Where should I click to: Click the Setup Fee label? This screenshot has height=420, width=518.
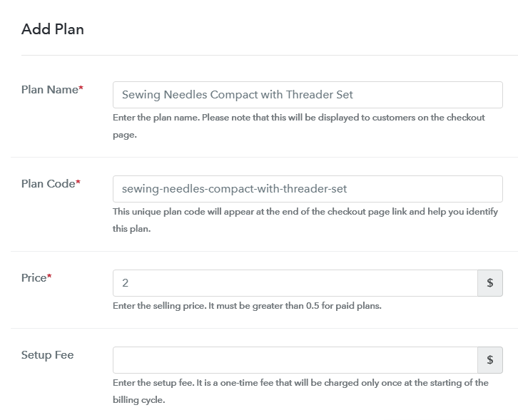[x=48, y=355]
